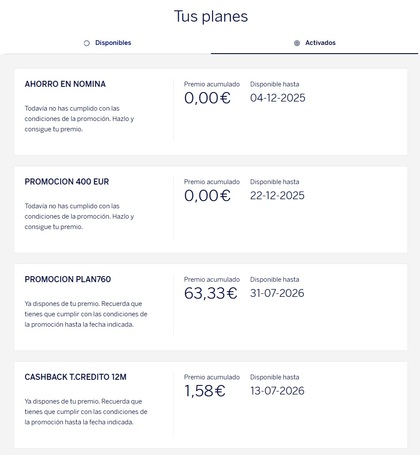The width and height of the screenshot is (420, 455).
Task: Click the hollow circle icon beside Disponibles
Action: click(87, 43)
